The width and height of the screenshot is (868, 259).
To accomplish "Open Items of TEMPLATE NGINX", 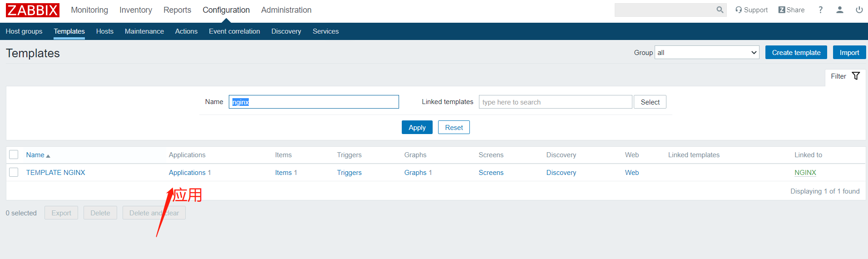I will tap(283, 173).
